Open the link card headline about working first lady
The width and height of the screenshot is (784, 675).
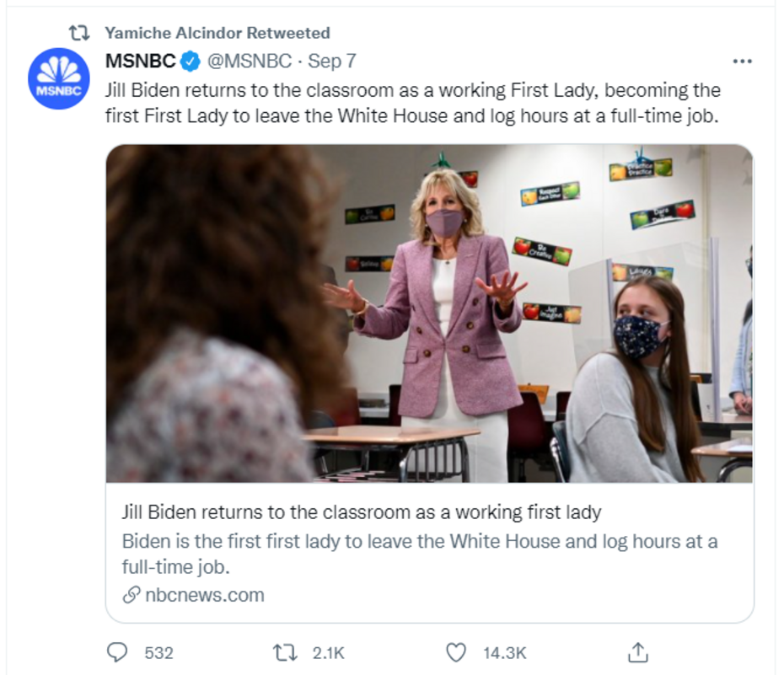tap(362, 512)
